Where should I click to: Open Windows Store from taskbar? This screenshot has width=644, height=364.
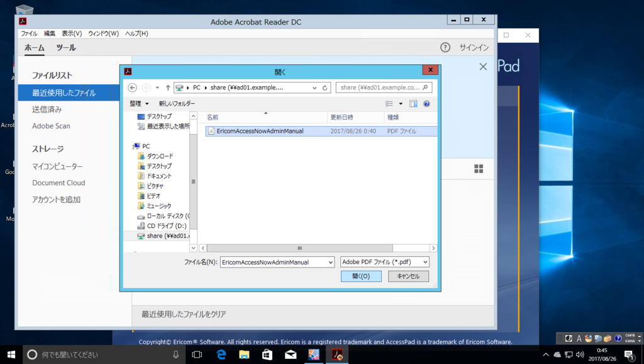[267, 355]
